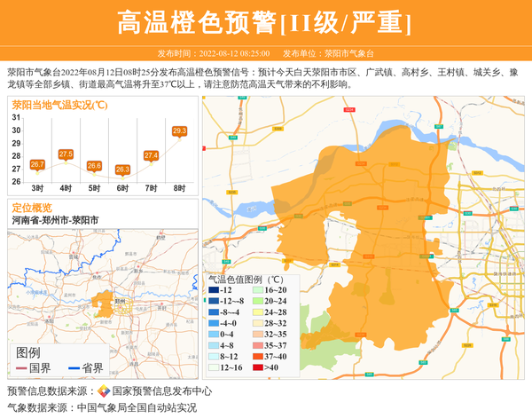
Task: Click the 26.7 temperature marker at 3时
Action: 37,164
